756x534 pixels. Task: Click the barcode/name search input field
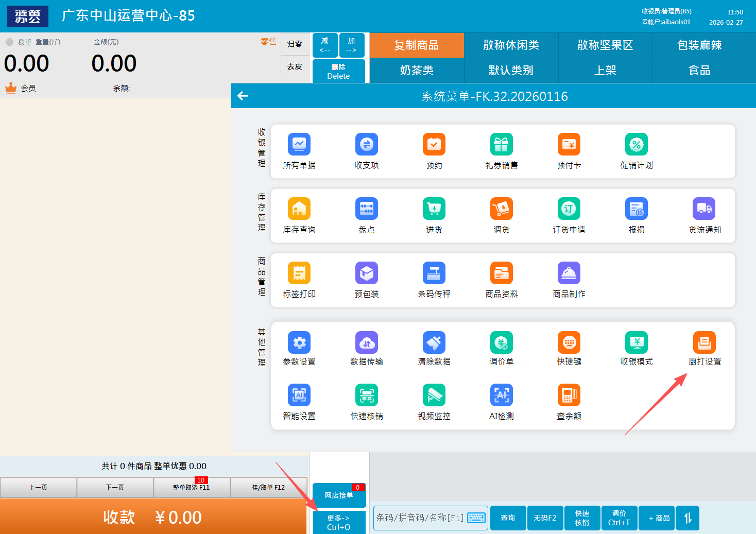(420, 518)
